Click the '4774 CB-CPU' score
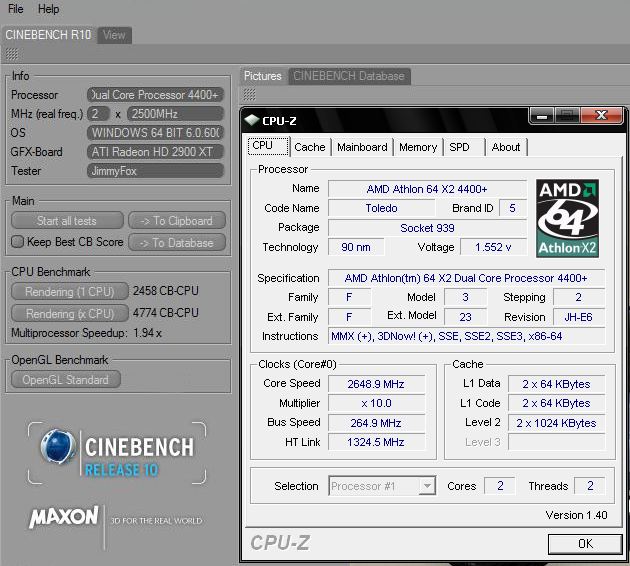630x566 pixels. (x=166, y=313)
